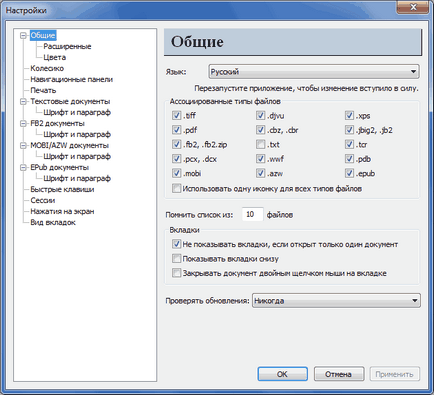This screenshot has height=395, width=434.
Task: Select EPub документы tree item
Action: [x=59, y=167]
